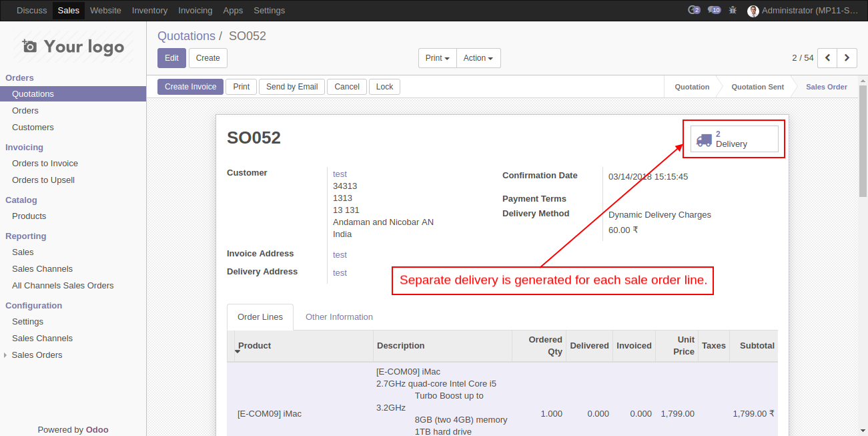The height and width of the screenshot is (436, 868).
Task: Click the Taxes column header
Action: coord(714,346)
